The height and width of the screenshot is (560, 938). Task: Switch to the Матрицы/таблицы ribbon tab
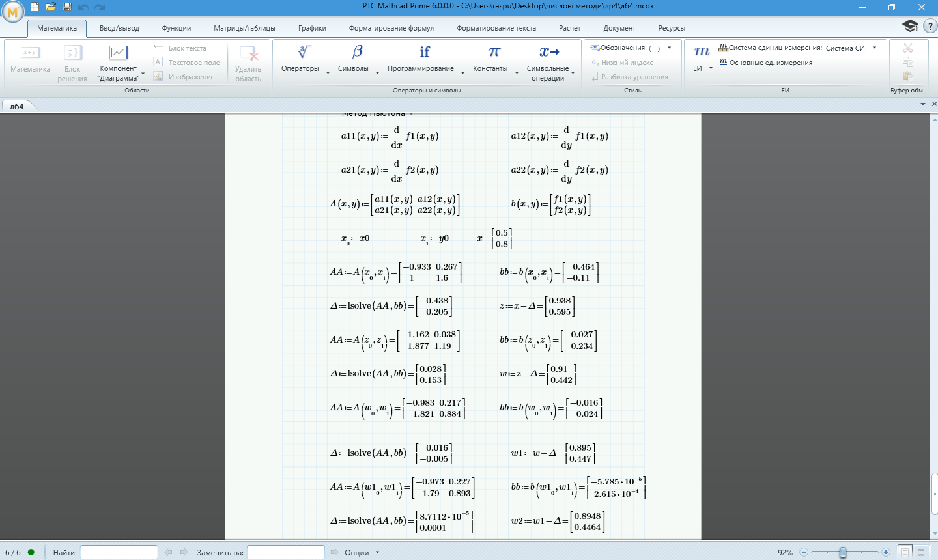pos(244,28)
